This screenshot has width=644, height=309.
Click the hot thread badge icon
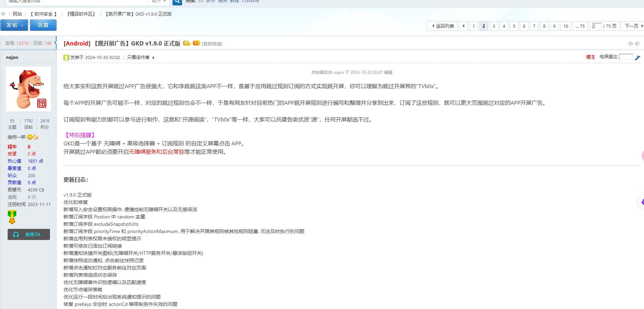[196, 43]
